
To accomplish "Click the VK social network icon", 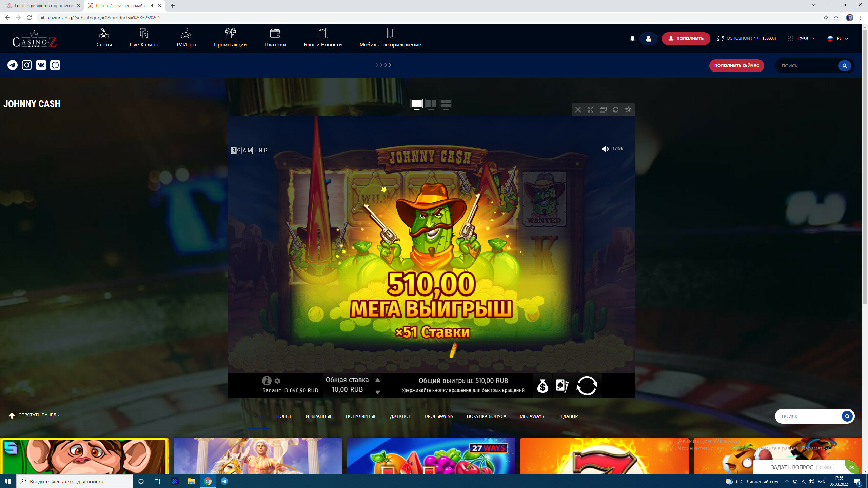I will click(x=41, y=65).
